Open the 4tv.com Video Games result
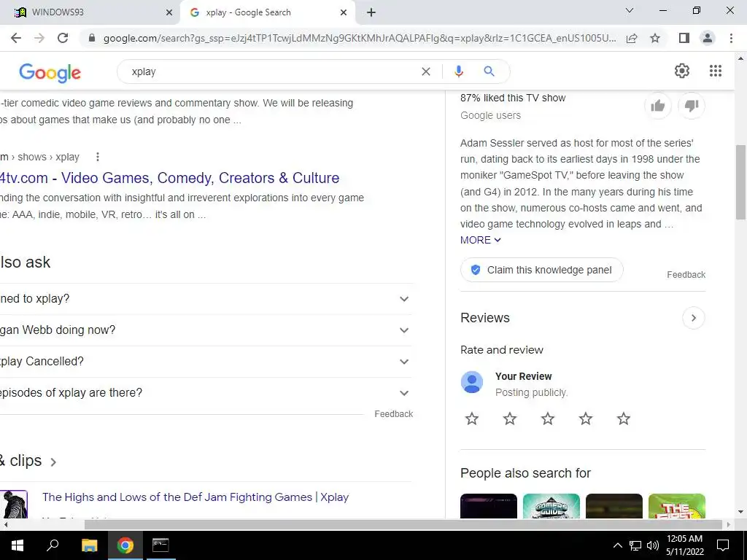This screenshot has height=560, width=747. point(169,178)
